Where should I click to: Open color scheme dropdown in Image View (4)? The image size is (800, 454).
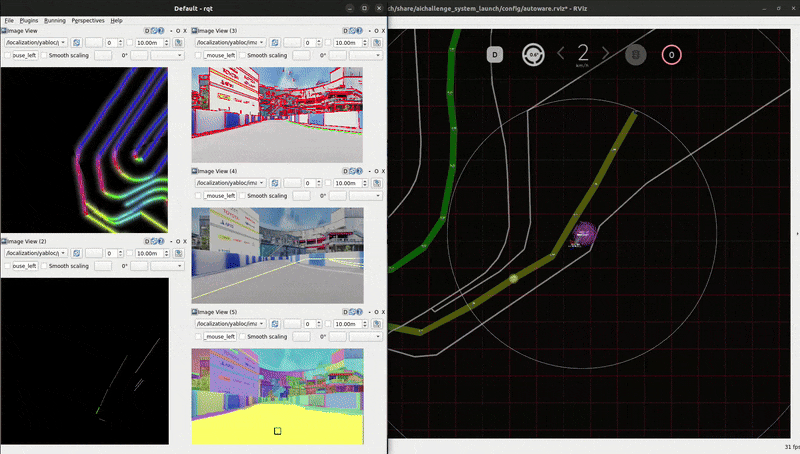tap(366, 195)
